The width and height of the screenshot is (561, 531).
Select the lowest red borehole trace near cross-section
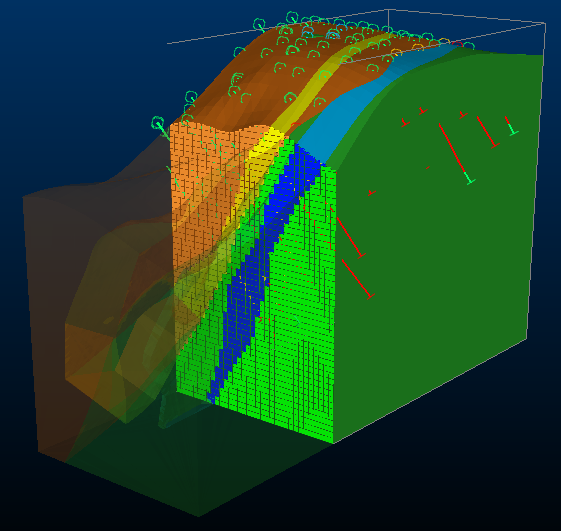click(x=358, y=279)
